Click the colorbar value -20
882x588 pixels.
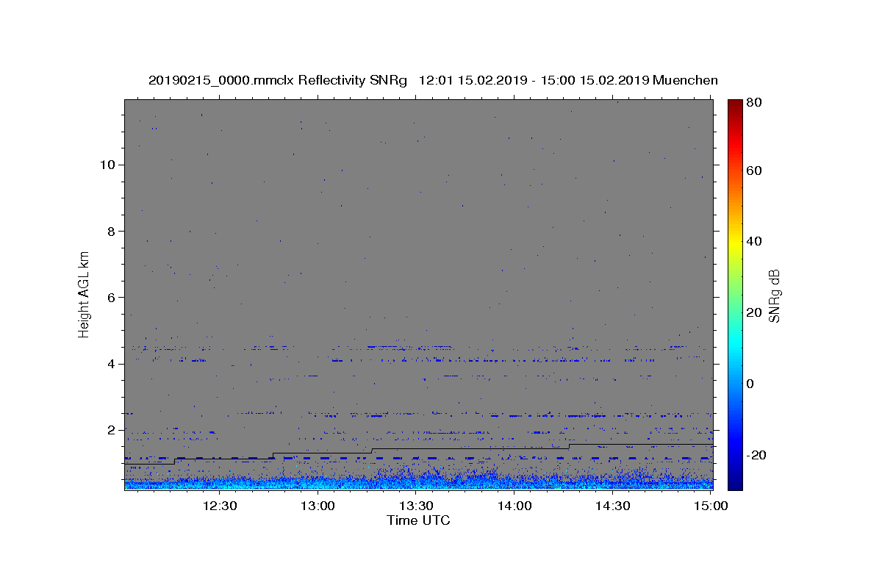click(756, 455)
